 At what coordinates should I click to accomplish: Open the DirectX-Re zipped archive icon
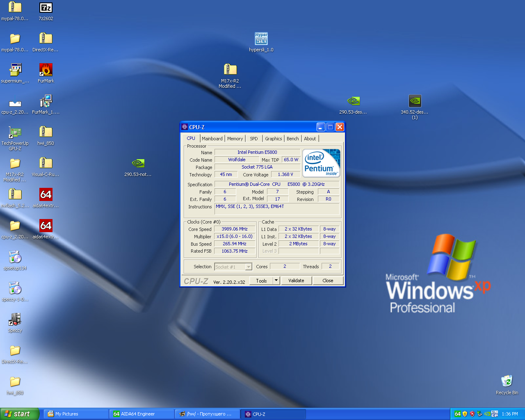46,39
